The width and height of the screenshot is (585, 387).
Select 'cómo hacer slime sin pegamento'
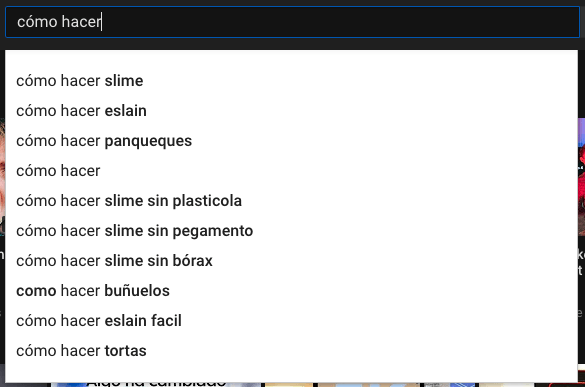(291, 231)
